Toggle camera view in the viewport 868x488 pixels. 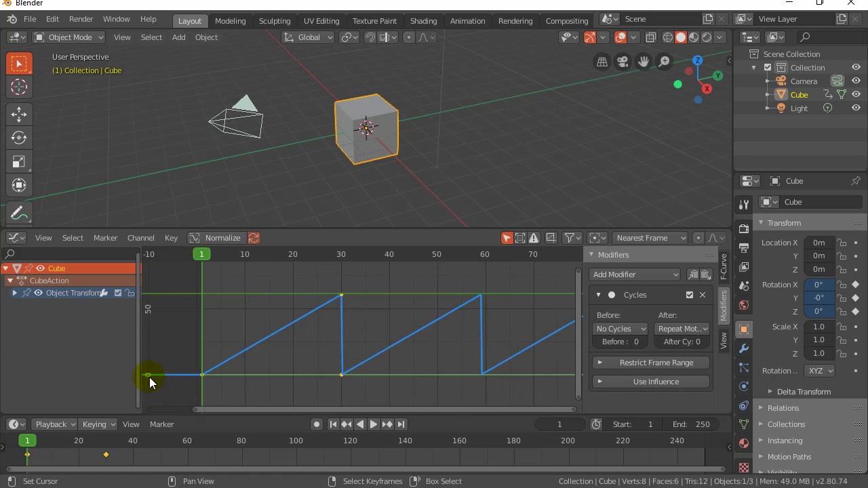tap(623, 62)
